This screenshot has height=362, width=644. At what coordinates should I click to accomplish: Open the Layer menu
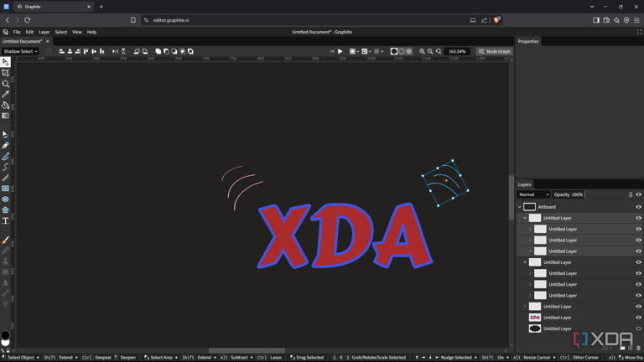(44, 32)
